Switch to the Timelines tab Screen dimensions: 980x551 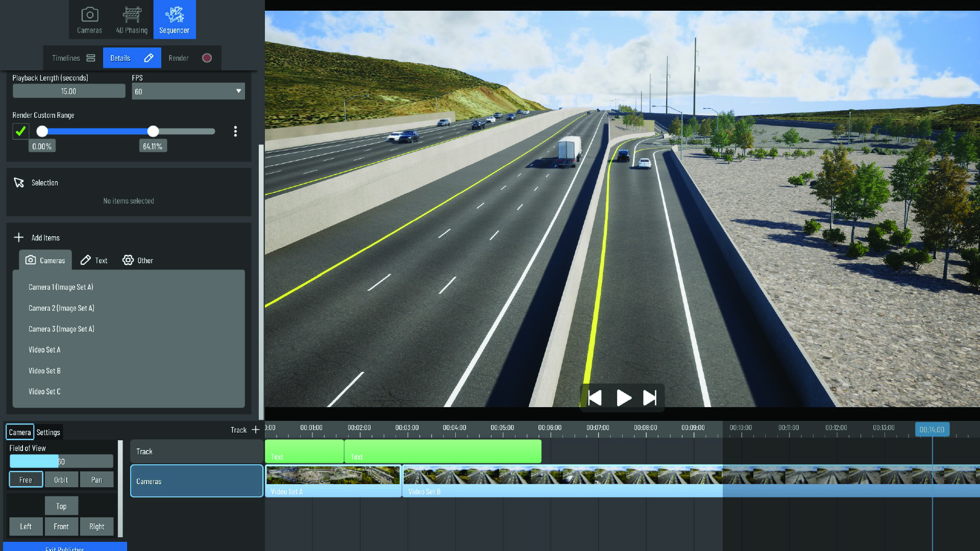73,58
